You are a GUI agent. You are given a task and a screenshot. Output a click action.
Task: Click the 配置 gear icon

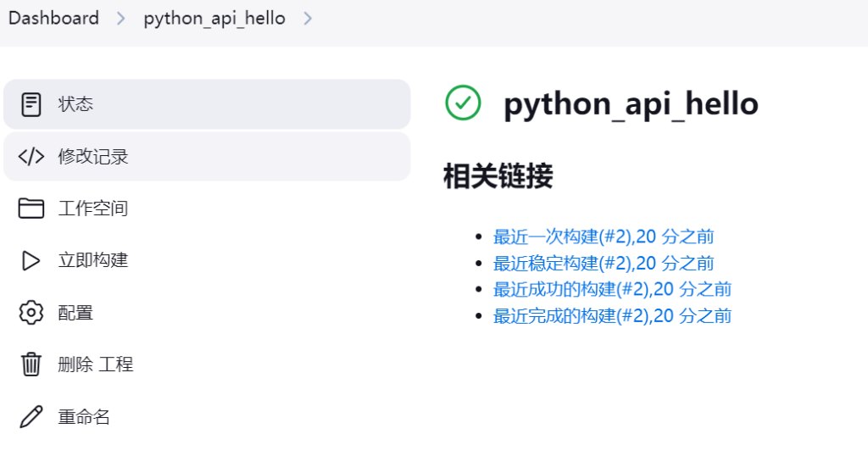tap(31, 313)
